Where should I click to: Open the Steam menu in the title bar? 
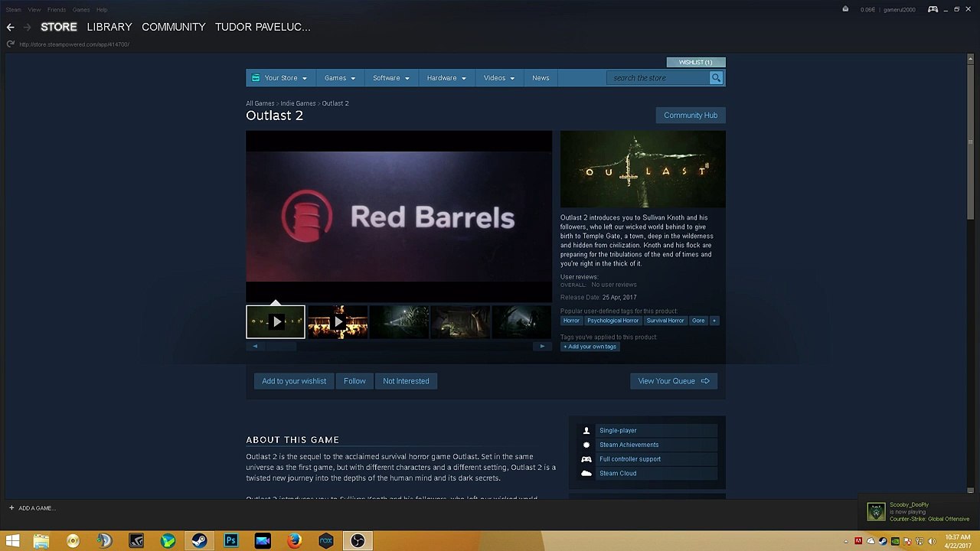click(x=14, y=10)
